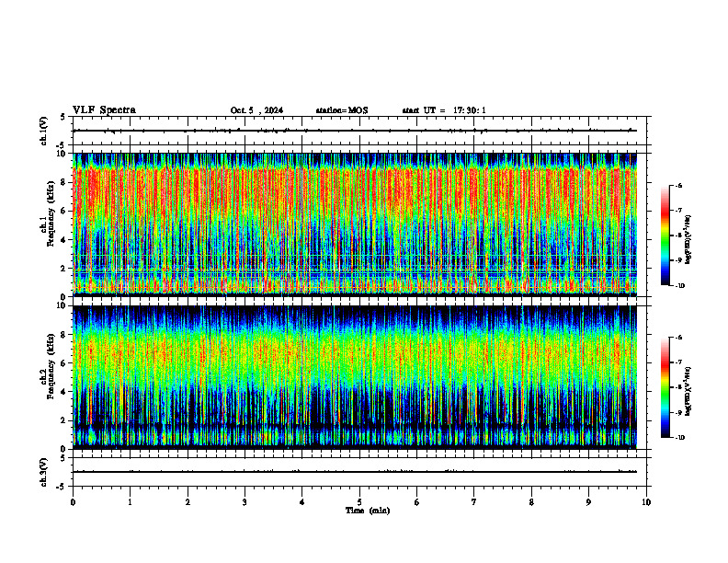Screen dimensions: 728x563
Task: Select the date text "Oct. 5 , 2024"
Action: pyautogui.click(x=256, y=110)
